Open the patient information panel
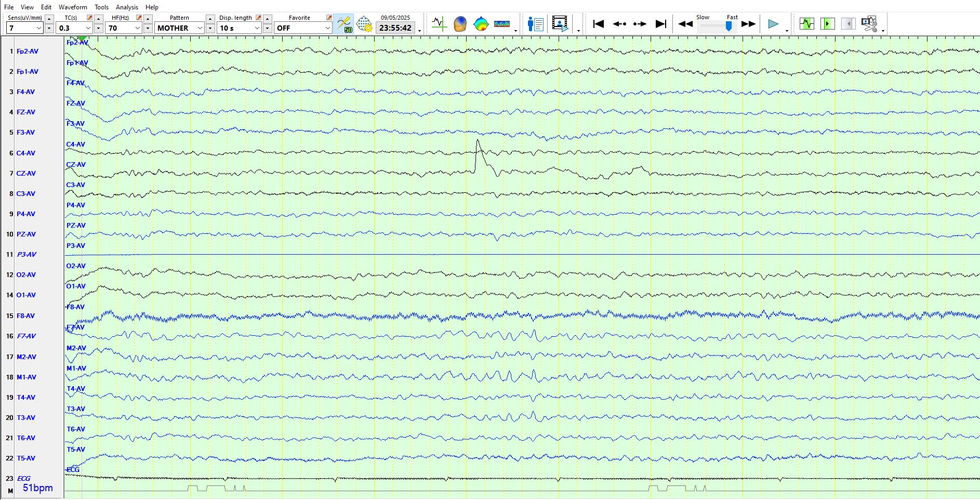Screen dimensions: 980x500 pyautogui.click(x=535, y=24)
